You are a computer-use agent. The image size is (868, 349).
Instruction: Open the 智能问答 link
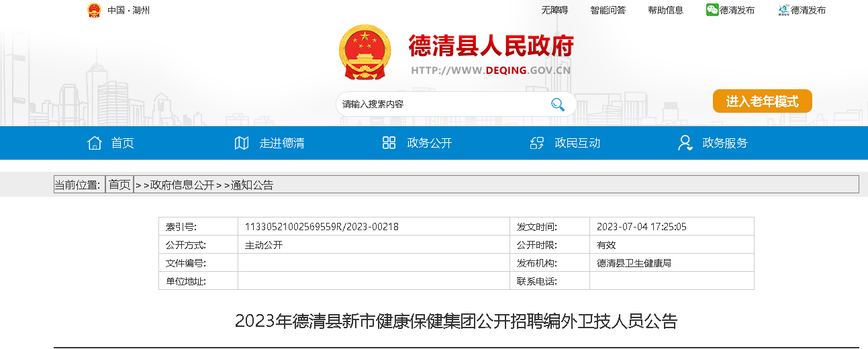608,10
